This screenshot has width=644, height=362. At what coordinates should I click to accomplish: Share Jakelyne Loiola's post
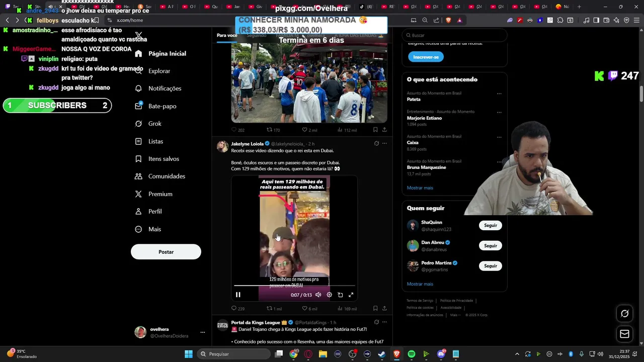384,308
